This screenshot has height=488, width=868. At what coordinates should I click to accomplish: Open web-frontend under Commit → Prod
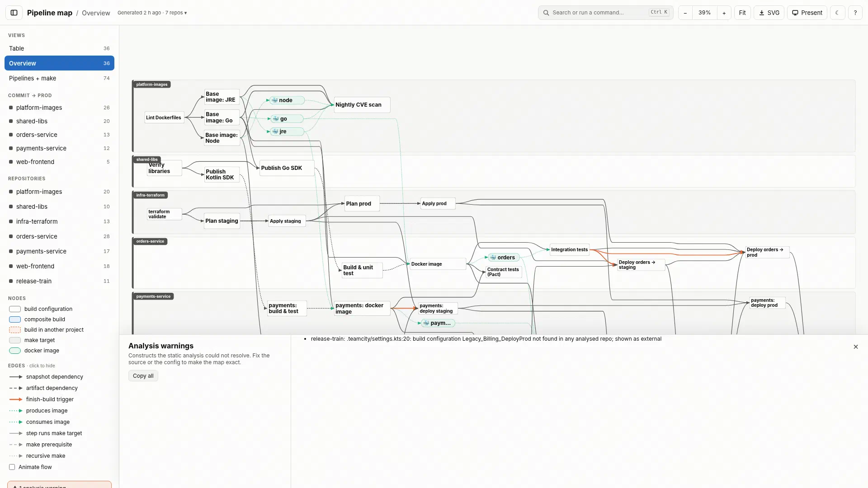coord(59,162)
